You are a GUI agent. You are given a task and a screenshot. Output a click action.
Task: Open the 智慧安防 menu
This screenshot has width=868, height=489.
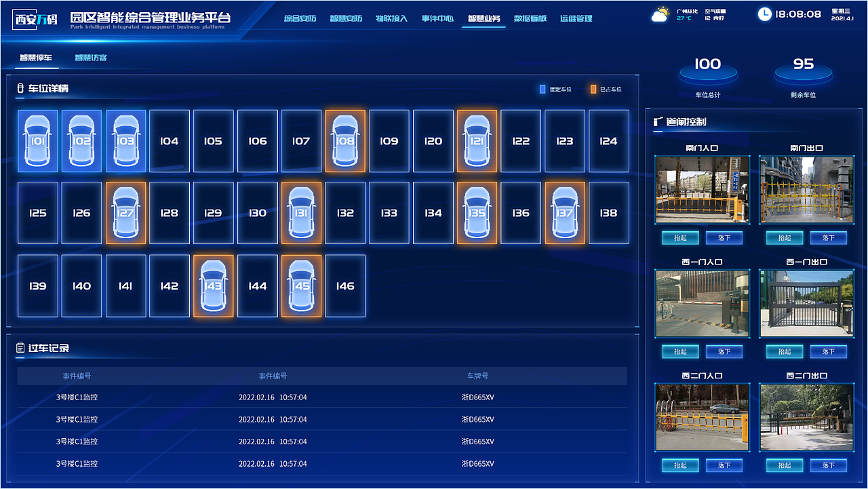tap(346, 18)
